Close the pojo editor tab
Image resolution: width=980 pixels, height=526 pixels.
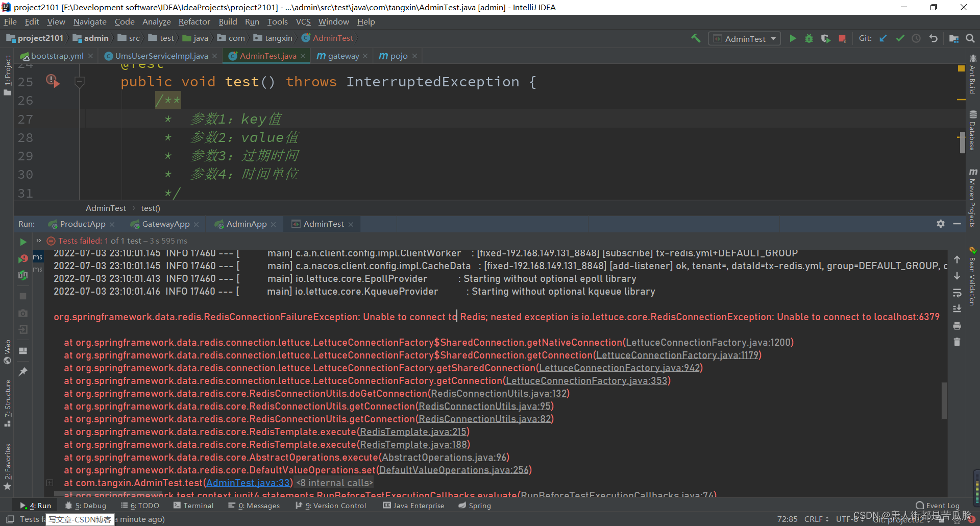tap(414, 56)
